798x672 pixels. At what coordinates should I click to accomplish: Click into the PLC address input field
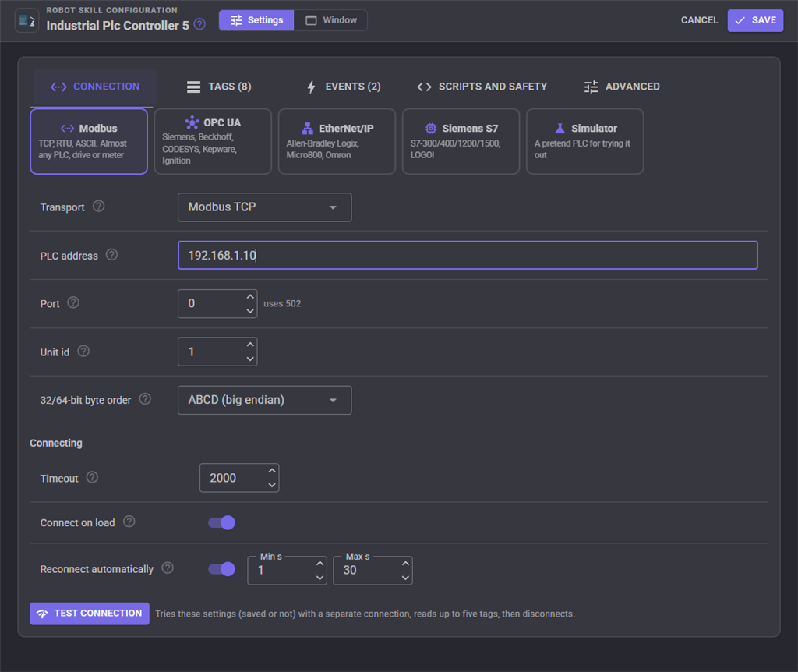click(x=468, y=255)
